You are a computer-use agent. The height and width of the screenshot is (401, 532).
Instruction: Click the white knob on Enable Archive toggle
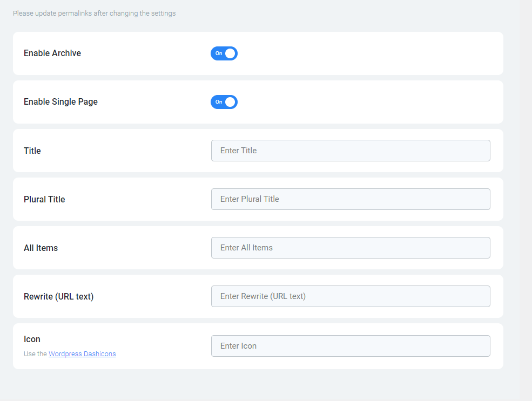[x=230, y=53]
